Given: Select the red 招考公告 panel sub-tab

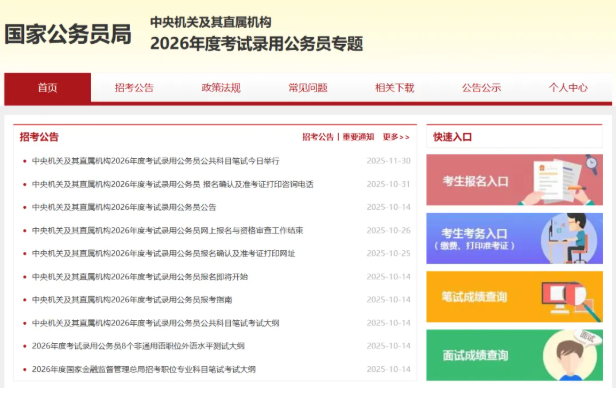Looking at the screenshot, I should coord(318,137).
